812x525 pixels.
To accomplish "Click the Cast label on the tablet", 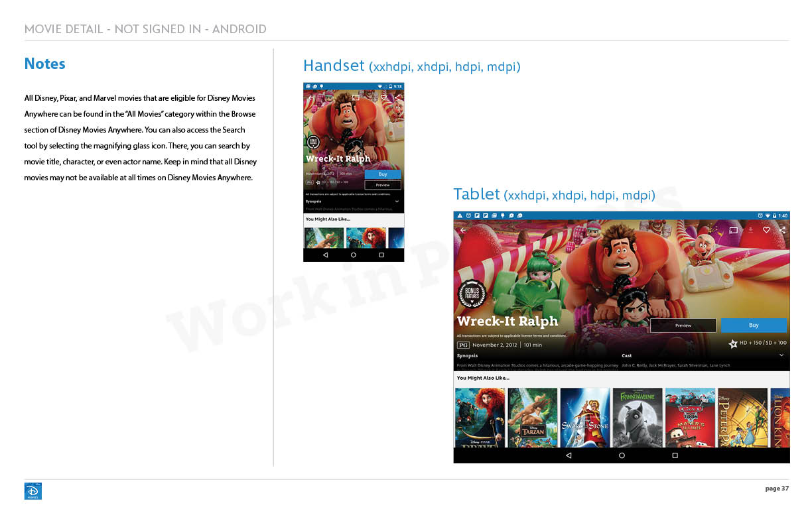I will pos(627,356).
